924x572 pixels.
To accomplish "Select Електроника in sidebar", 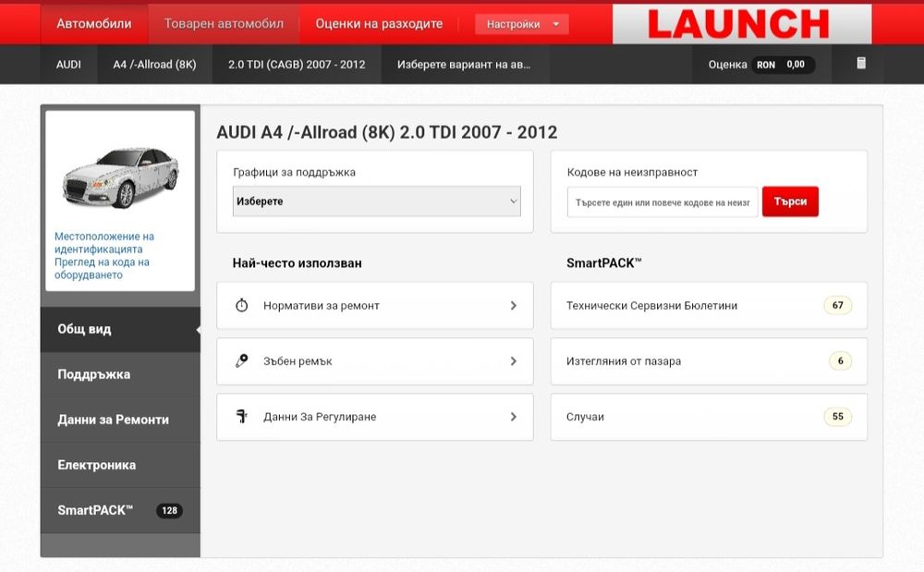I will click(x=120, y=466).
